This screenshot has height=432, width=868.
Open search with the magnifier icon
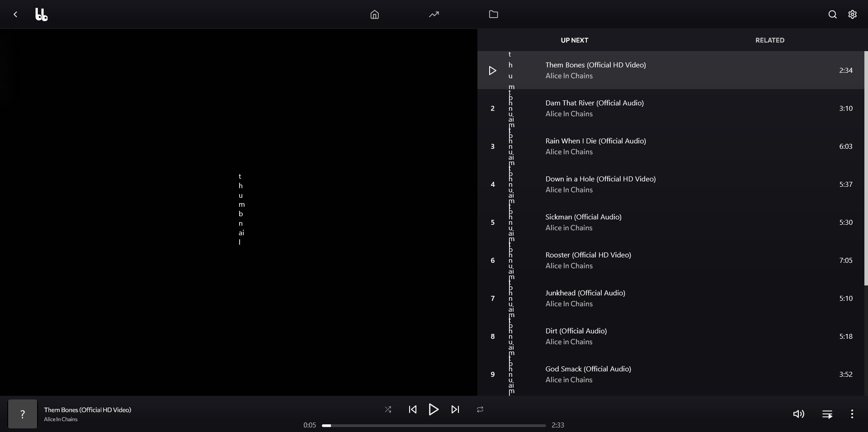point(833,14)
